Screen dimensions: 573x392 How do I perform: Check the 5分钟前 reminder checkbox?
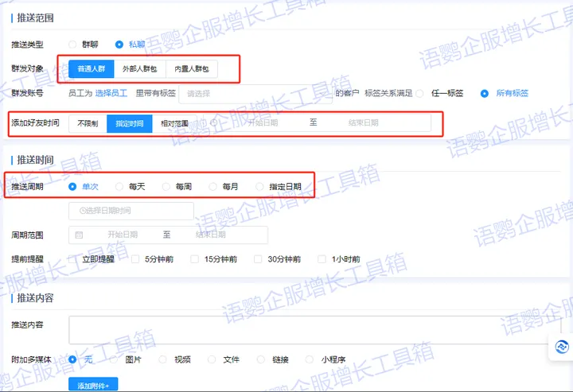tap(136, 259)
